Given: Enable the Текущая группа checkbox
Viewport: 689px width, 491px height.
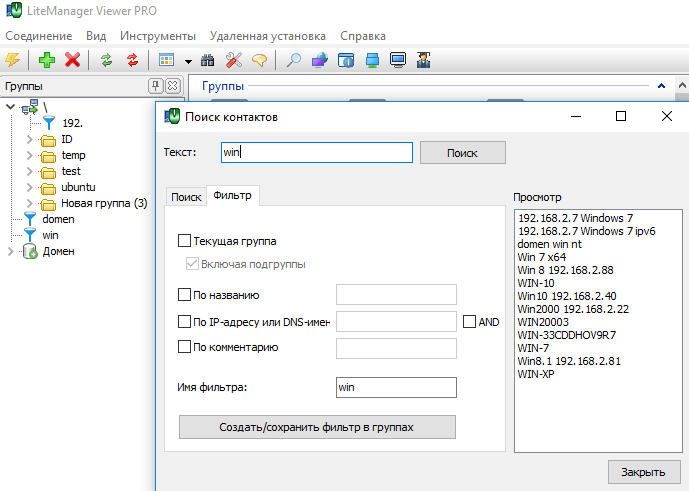Looking at the screenshot, I should 184,241.
